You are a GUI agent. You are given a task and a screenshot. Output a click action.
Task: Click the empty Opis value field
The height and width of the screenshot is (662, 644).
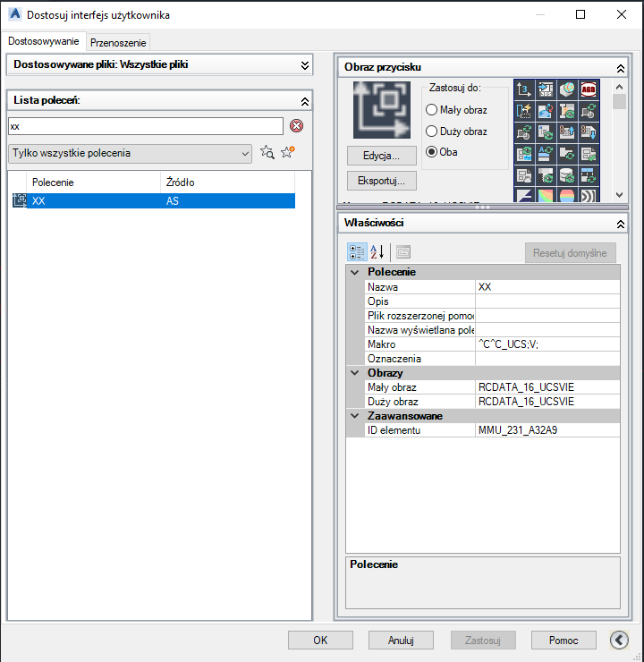click(x=547, y=301)
